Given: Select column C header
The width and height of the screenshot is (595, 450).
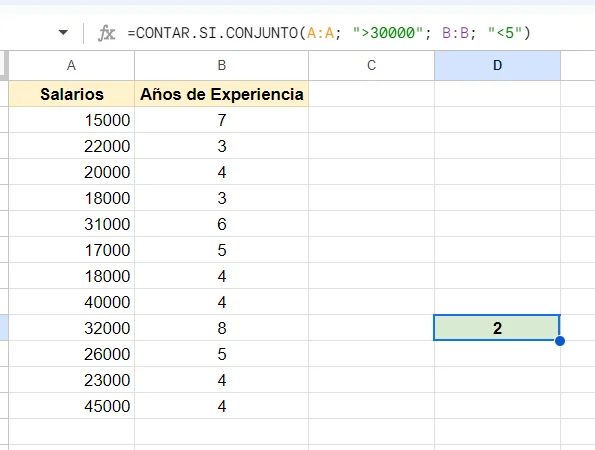Looking at the screenshot, I should tap(371, 65).
